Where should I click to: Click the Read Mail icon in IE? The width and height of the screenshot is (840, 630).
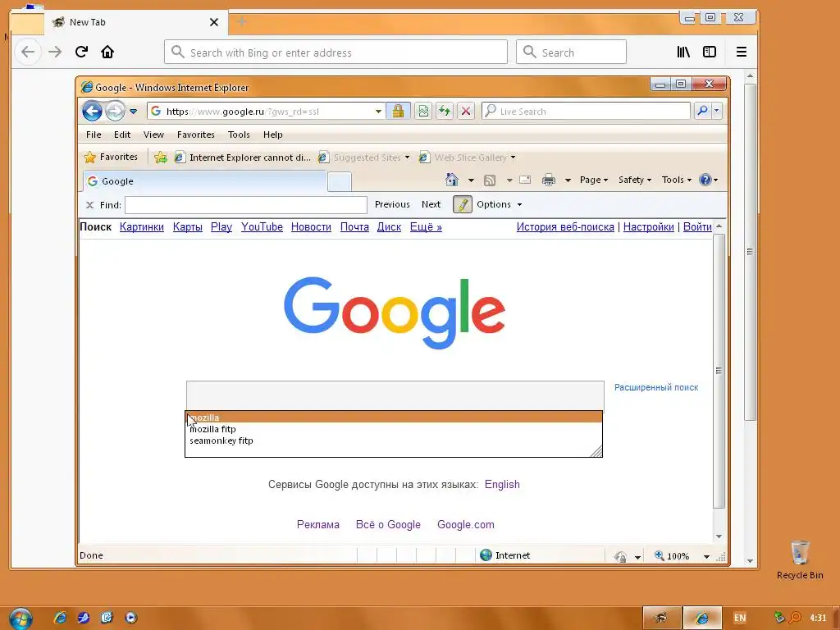tap(525, 180)
